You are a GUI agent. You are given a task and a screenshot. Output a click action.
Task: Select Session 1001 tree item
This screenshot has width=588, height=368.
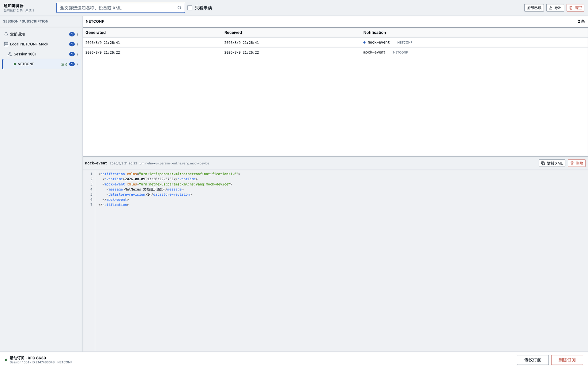41,54
